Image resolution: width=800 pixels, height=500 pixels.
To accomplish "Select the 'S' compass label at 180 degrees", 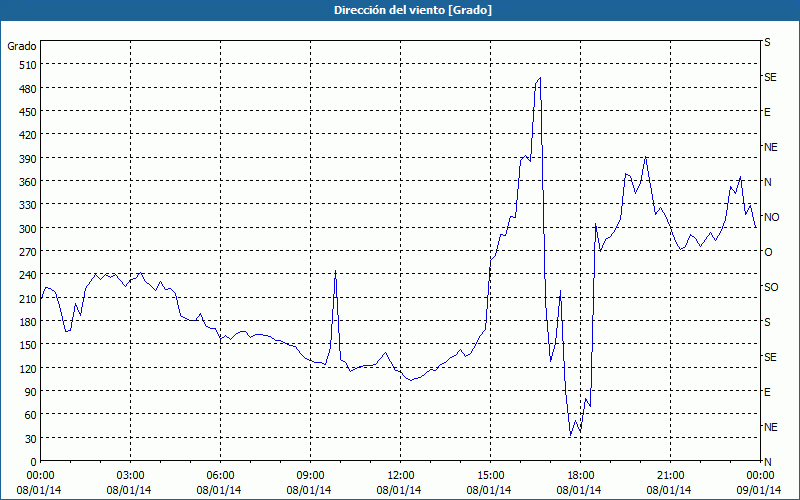I will coord(767,322).
